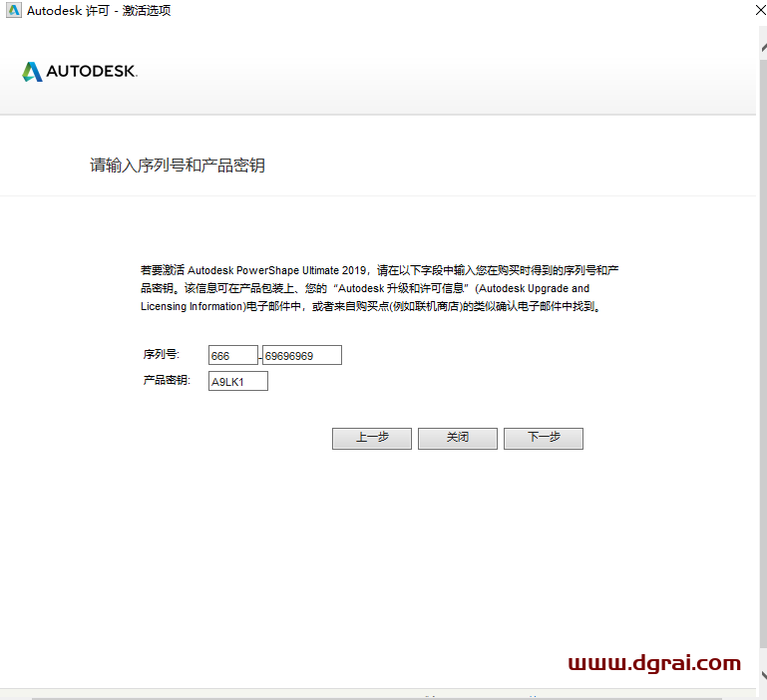Image resolution: width=767 pixels, height=700 pixels.
Task: Click the heading 请输入序列号和产品密钥
Action: (178, 166)
